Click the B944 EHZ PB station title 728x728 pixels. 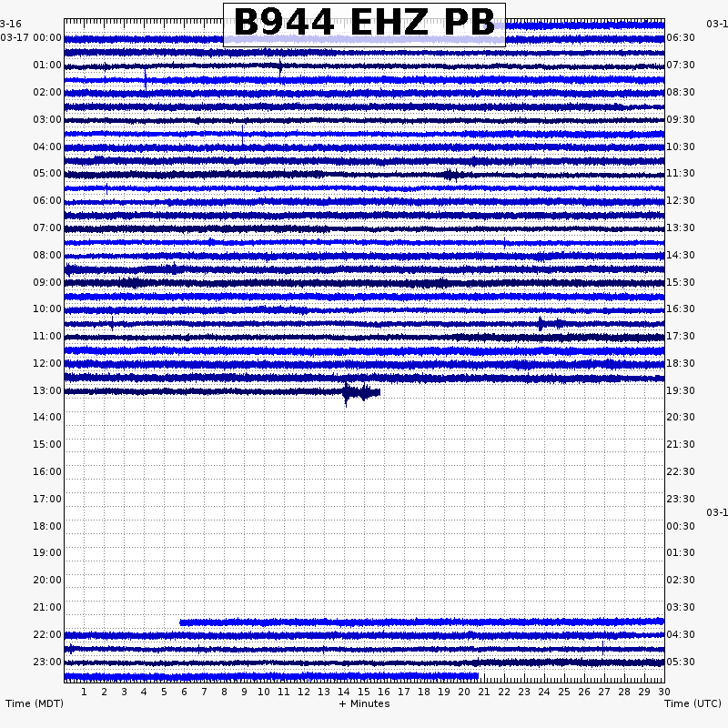click(364, 22)
